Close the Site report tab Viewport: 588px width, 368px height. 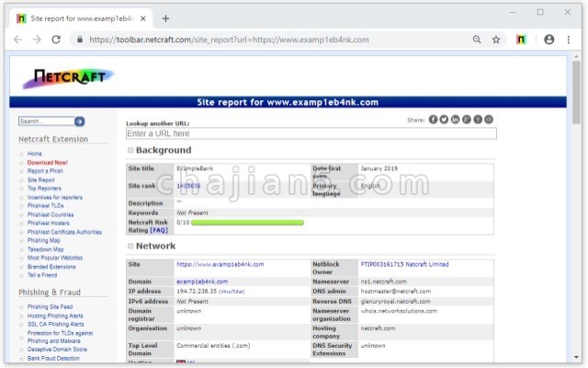click(x=143, y=18)
